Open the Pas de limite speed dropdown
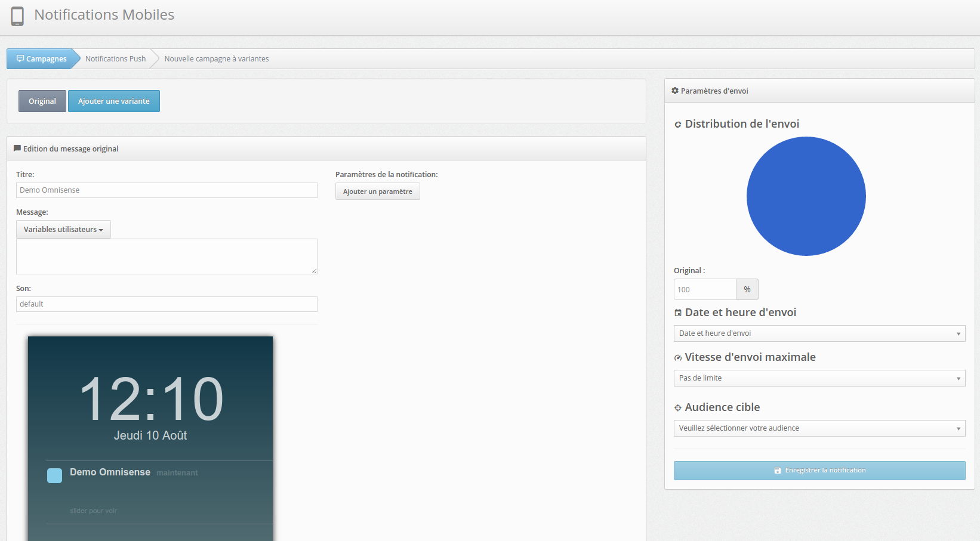This screenshot has height=541, width=980. (819, 378)
